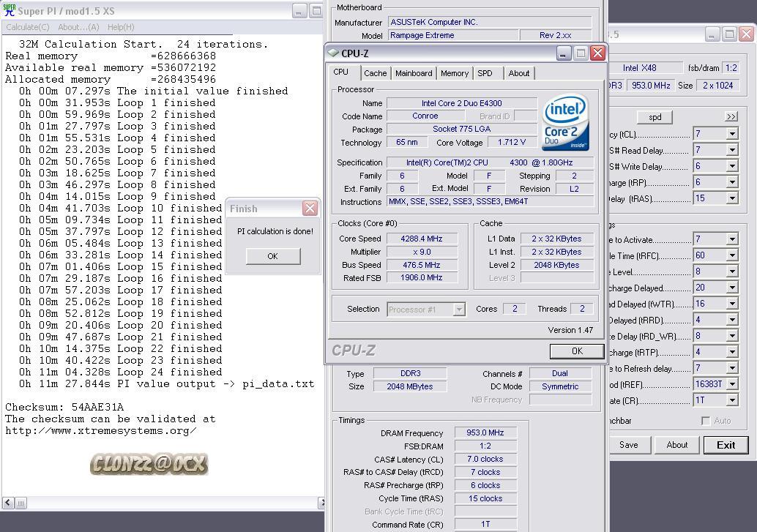This screenshot has width=757, height=532.
Task: Switch to the Mainboard tab in CPU-Z
Action: (414, 73)
